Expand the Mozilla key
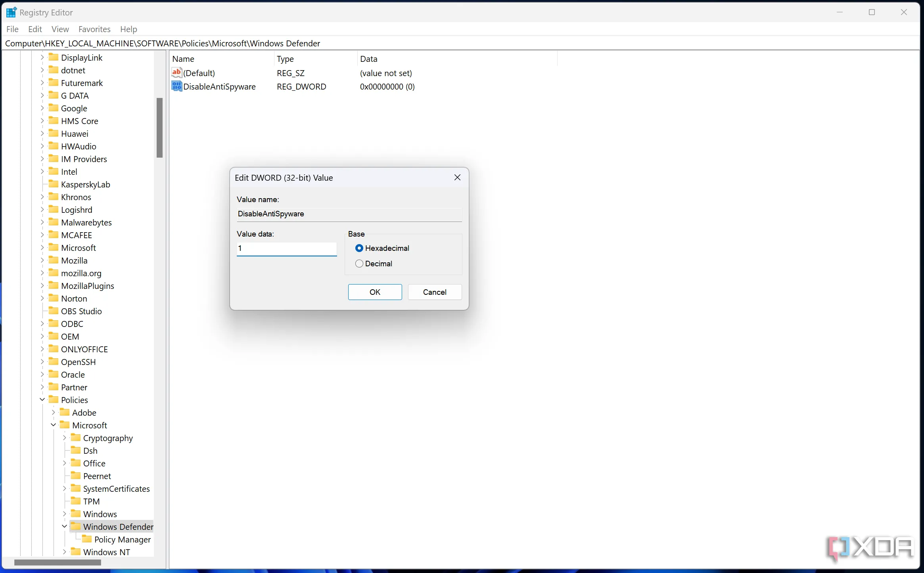This screenshot has height=573, width=924. coord(42,260)
